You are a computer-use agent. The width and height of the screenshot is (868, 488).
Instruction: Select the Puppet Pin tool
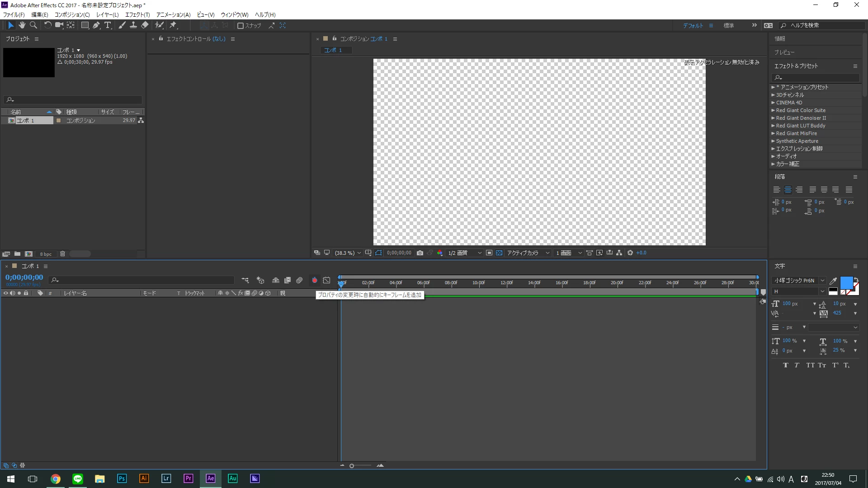pos(173,25)
